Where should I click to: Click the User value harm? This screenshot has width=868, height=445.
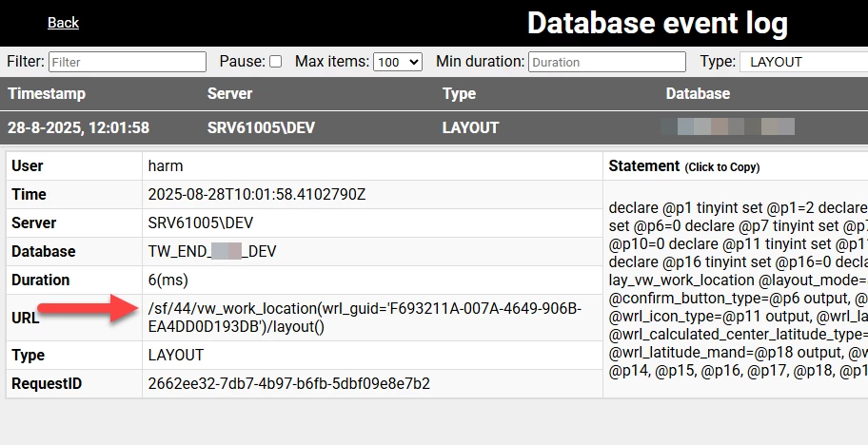(166, 165)
